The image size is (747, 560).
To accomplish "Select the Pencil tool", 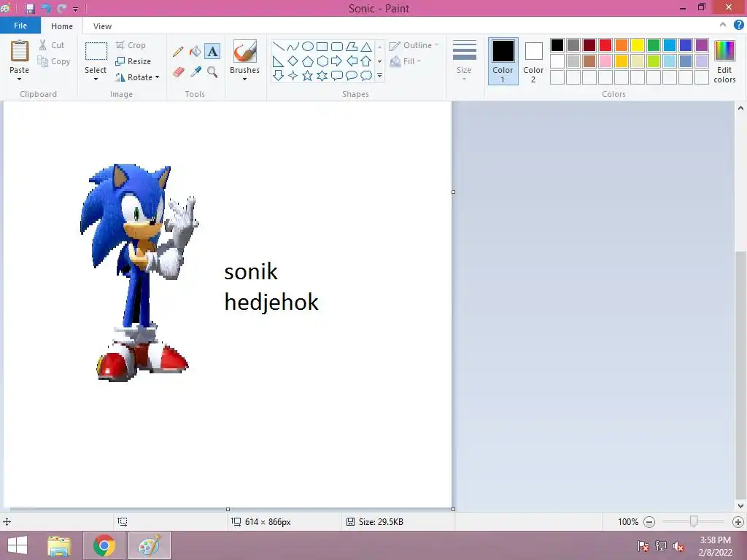I will click(x=178, y=52).
